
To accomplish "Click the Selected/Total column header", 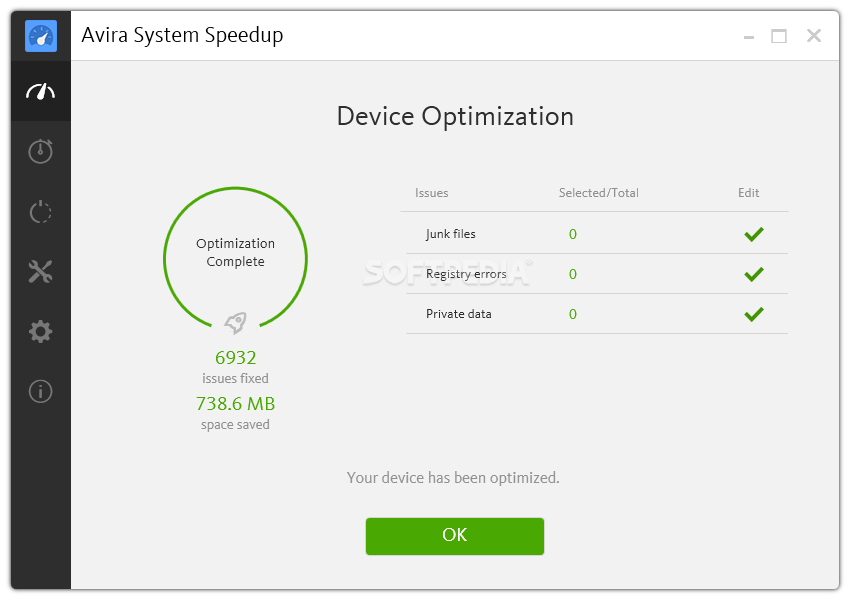I will tap(598, 193).
